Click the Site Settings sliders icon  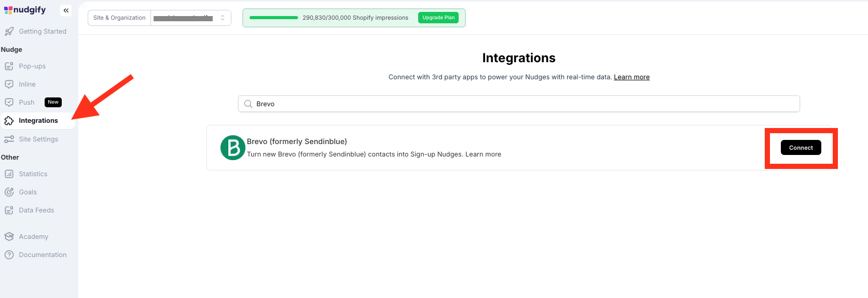pos(9,139)
